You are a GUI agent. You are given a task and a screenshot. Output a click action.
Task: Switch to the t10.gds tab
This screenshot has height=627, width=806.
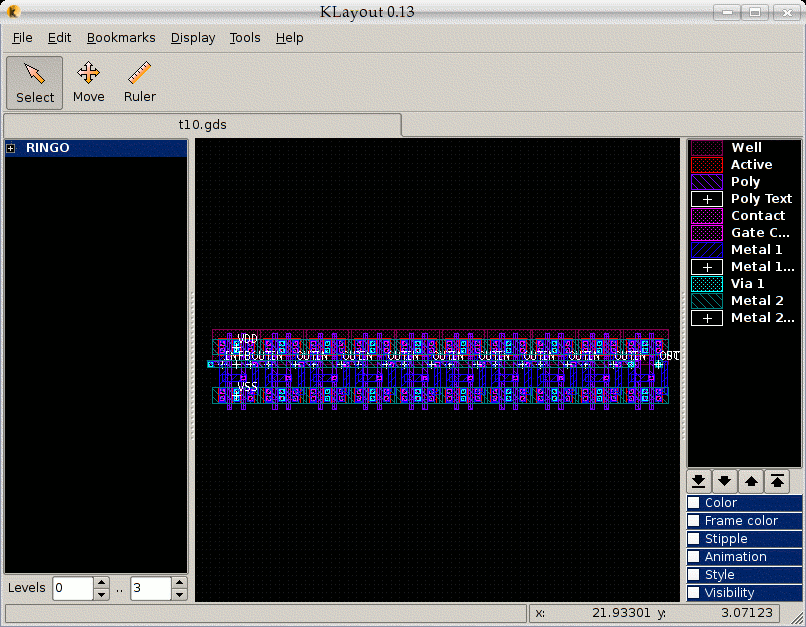(202, 125)
